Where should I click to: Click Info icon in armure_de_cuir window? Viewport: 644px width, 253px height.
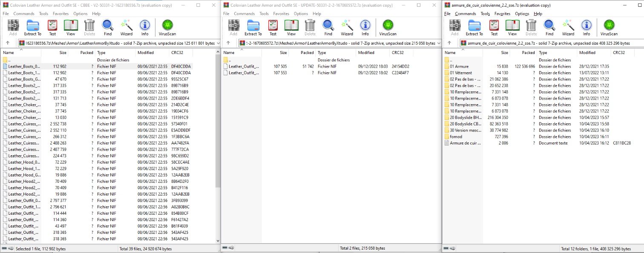pos(586,28)
